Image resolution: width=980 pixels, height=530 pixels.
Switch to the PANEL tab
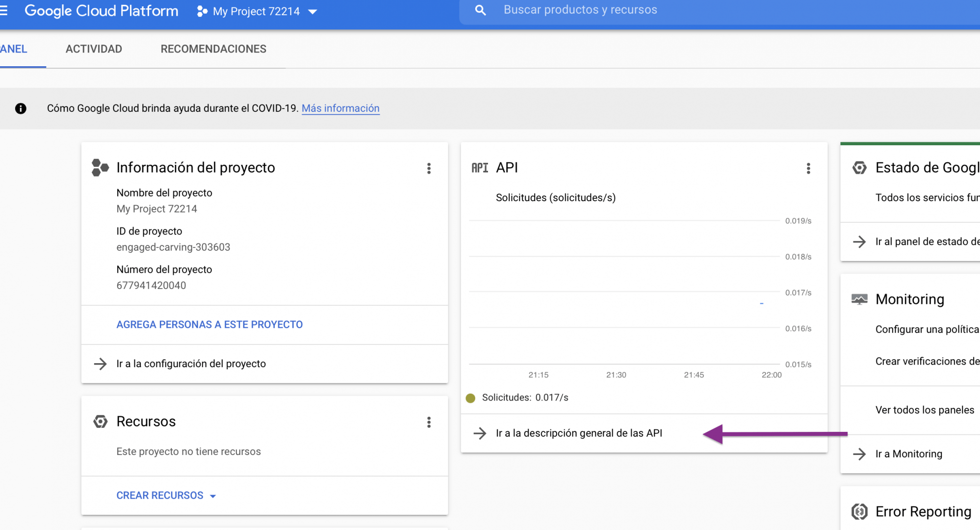pyautogui.click(x=14, y=49)
